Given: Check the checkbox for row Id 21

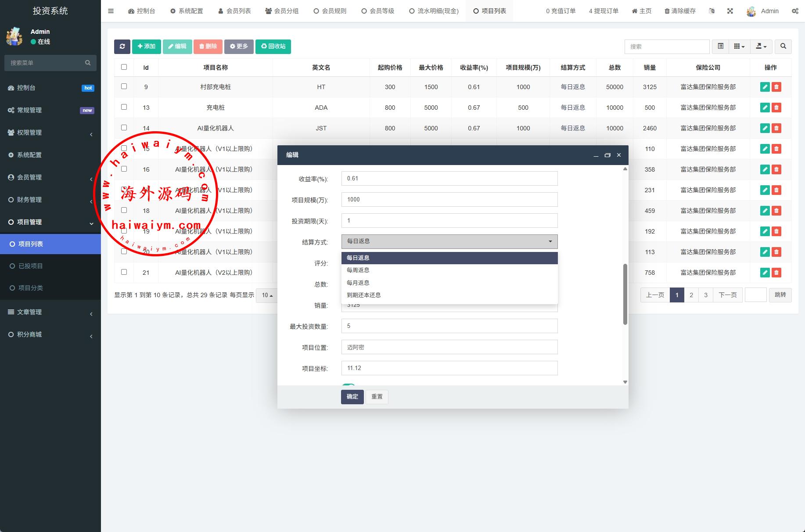Looking at the screenshot, I should point(124,272).
